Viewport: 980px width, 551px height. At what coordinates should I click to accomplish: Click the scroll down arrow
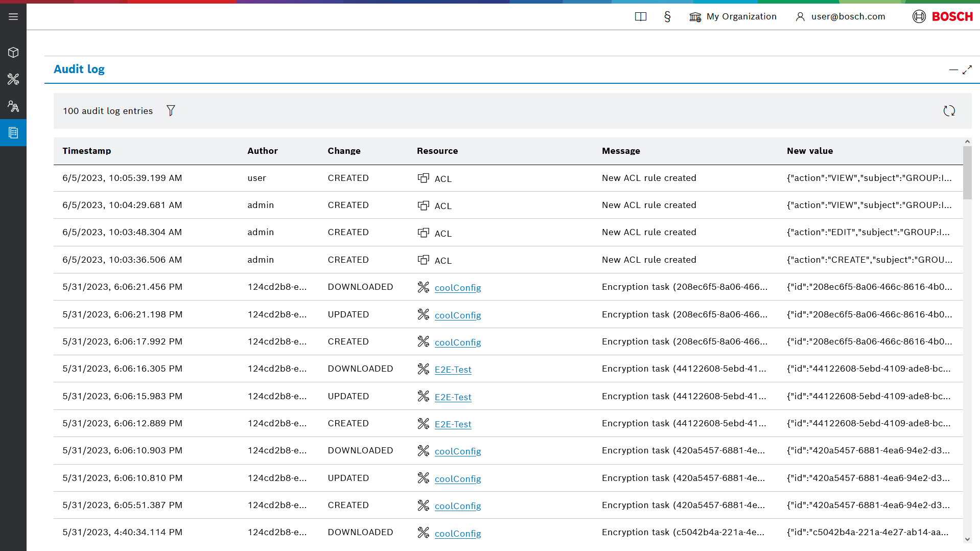point(967,539)
